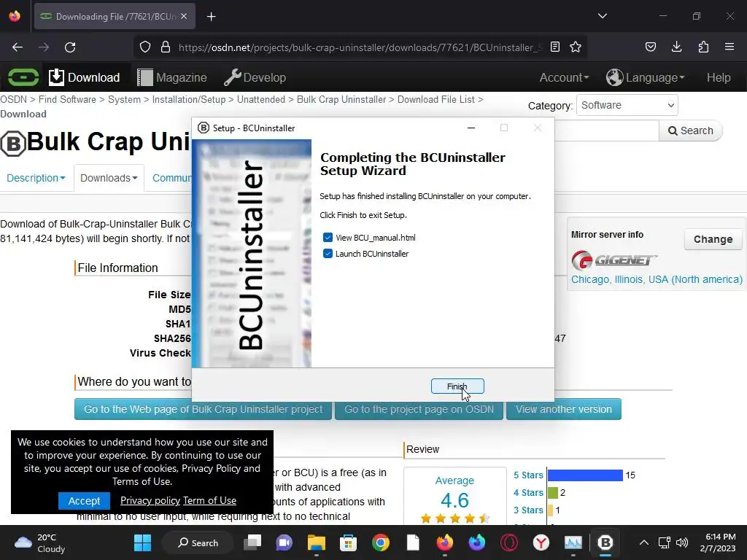Viewport: 747px width, 560px height.
Task: Click Go to the Web page of Bulk Crap Uninstaller project
Action: [x=203, y=409]
